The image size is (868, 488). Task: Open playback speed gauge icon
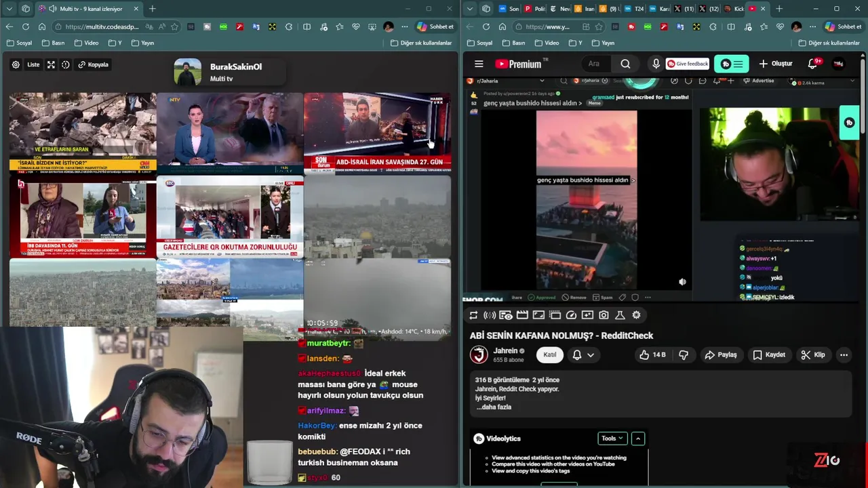click(x=571, y=315)
